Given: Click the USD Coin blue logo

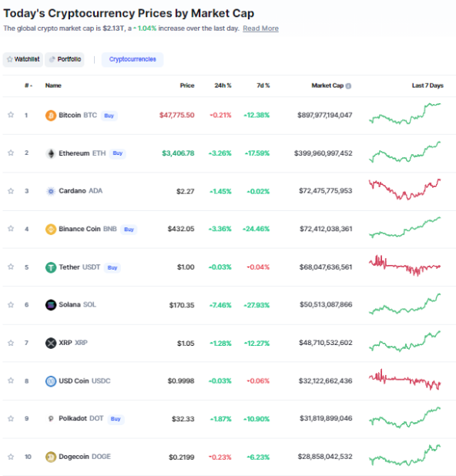Looking at the screenshot, I should pyautogui.click(x=51, y=381).
